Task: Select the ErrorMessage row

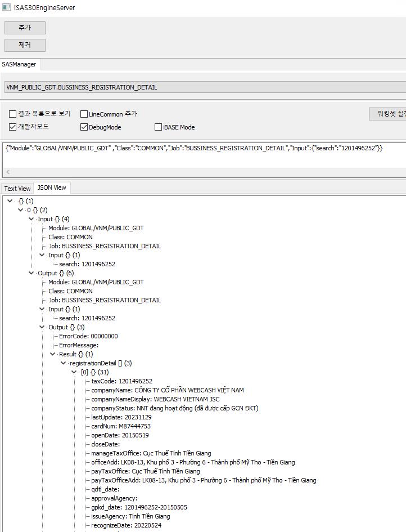Action: click(79, 345)
